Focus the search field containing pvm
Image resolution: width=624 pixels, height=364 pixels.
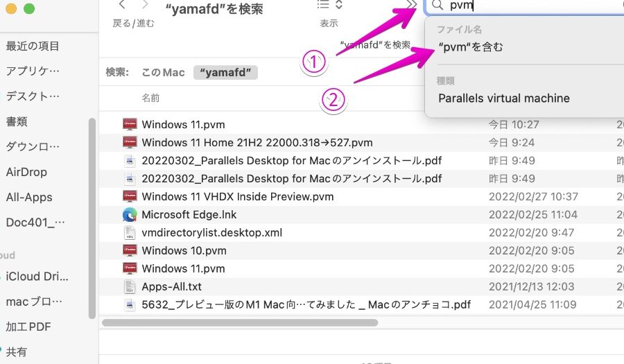pyautogui.click(x=525, y=6)
